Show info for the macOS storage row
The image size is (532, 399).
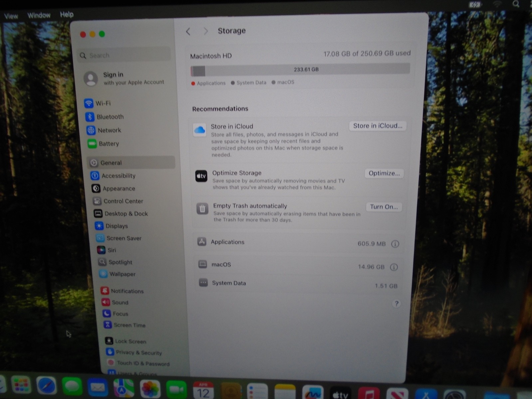pyautogui.click(x=394, y=267)
